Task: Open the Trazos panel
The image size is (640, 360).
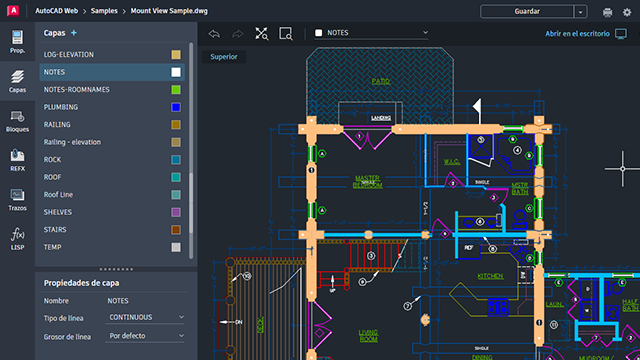Action: [x=17, y=200]
